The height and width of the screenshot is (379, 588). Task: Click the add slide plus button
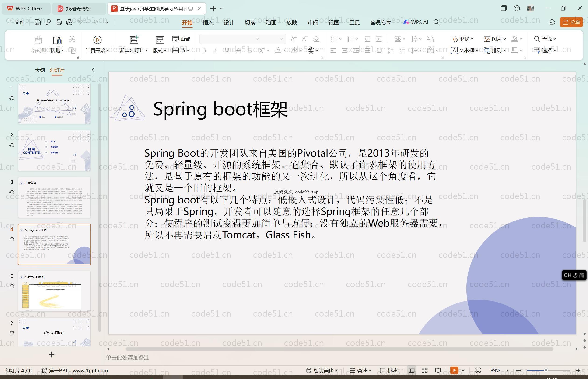(x=52, y=354)
